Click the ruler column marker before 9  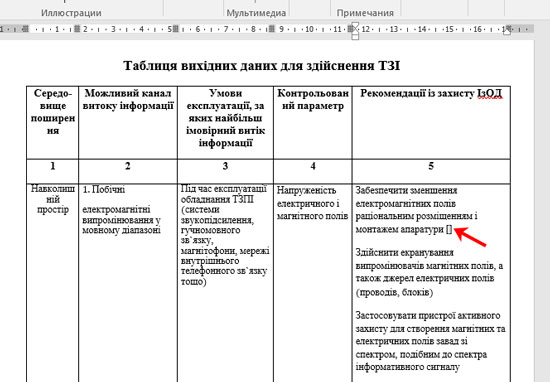(272, 29)
